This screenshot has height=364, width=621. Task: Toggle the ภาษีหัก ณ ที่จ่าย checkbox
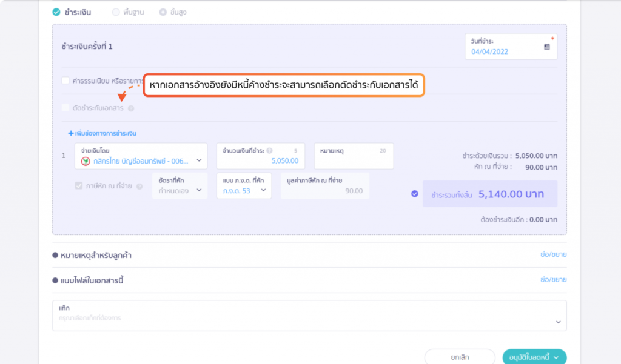point(79,185)
